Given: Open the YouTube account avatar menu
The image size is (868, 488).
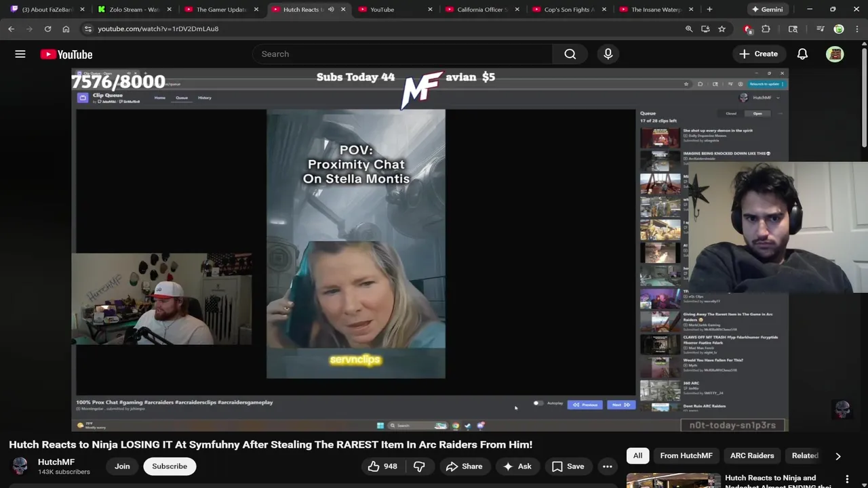Looking at the screenshot, I should (835, 54).
